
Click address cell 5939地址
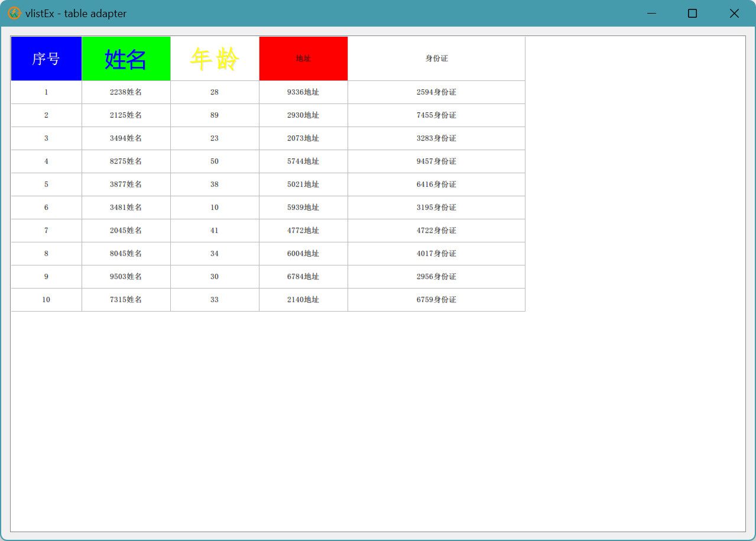point(303,208)
